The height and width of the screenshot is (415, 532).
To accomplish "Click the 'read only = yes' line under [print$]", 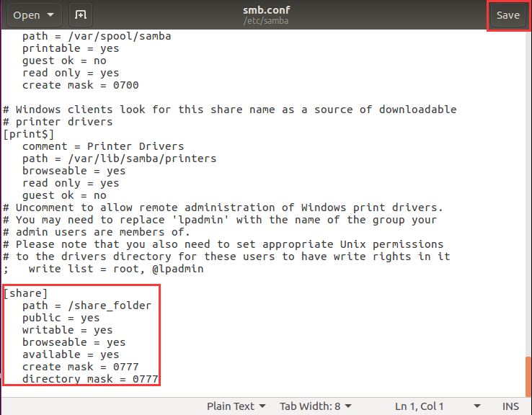I will (71, 183).
